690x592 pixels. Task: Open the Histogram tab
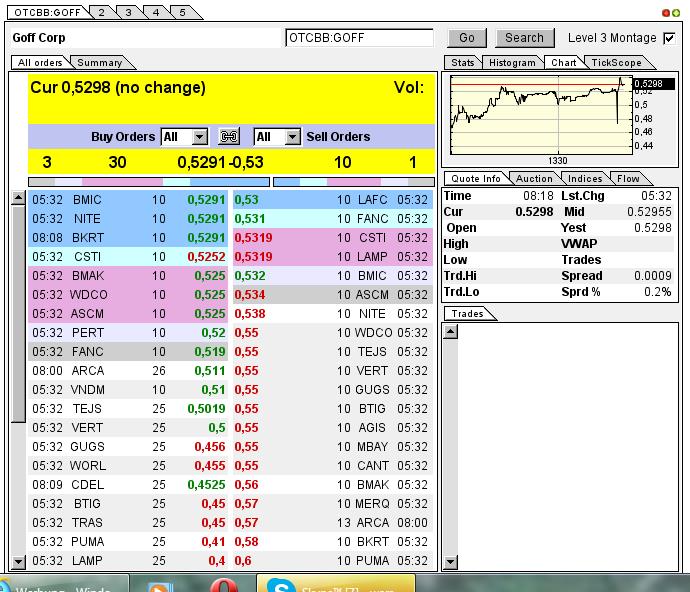click(512, 63)
